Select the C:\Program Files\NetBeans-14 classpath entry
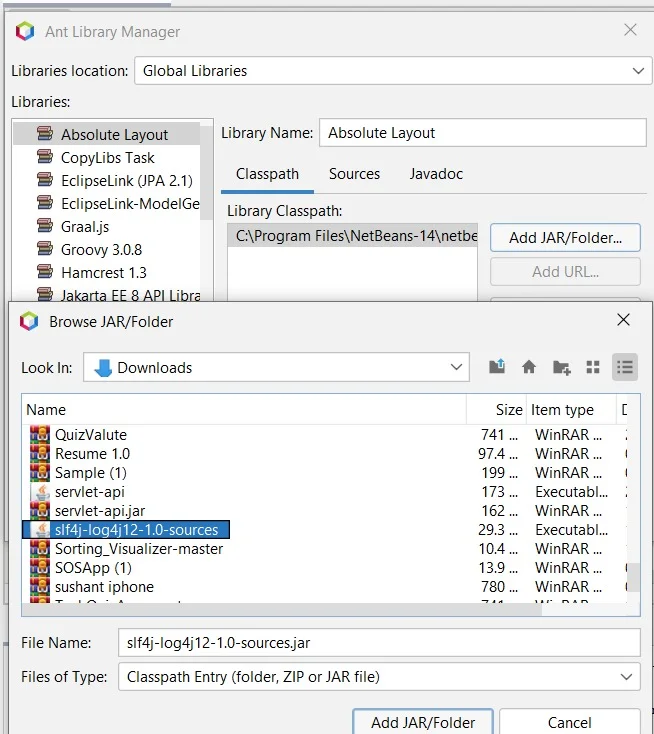Image resolution: width=654 pixels, height=734 pixels. pyautogui.click(x=353, y=235)
